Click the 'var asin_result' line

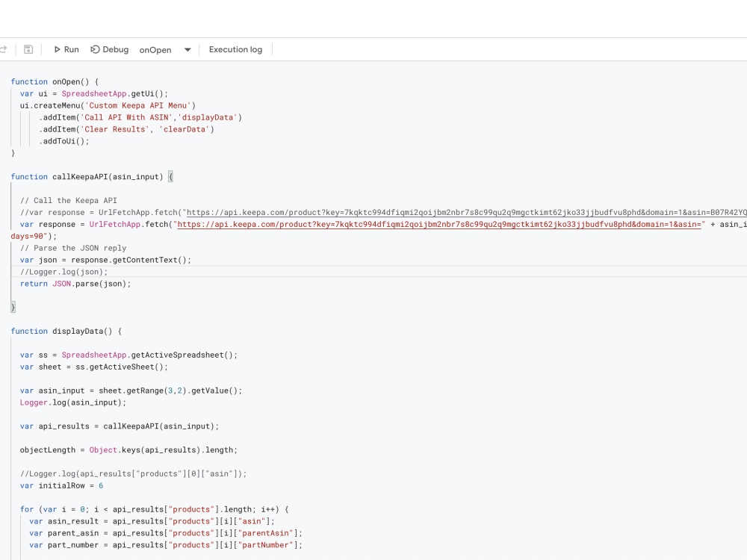pos(152,521)
